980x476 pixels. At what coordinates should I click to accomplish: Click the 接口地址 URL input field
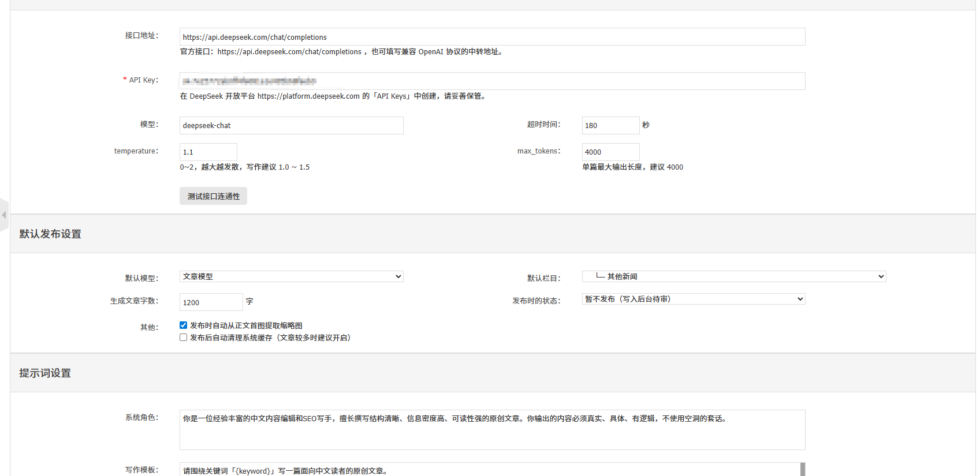pos(492,37)
